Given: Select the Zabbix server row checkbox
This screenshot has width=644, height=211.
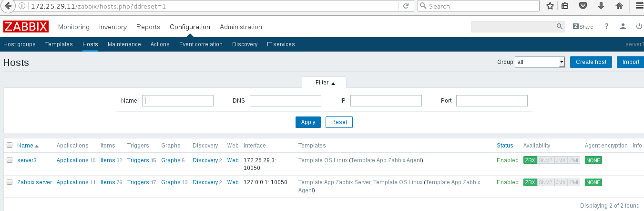Looking at the screenshot, I should coord(10,182).
